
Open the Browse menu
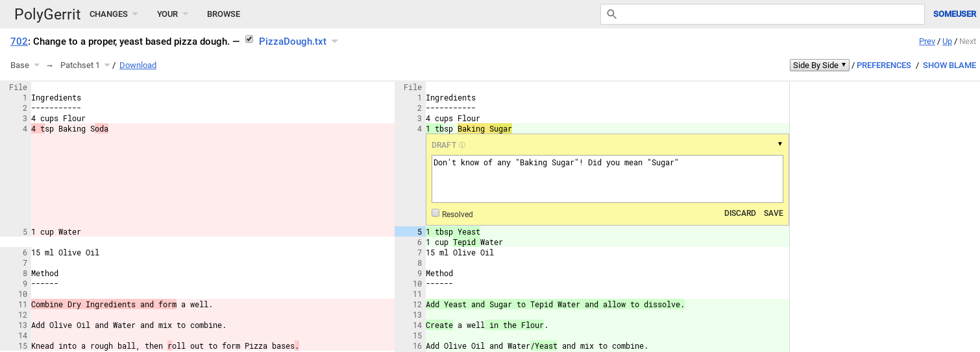223,14
